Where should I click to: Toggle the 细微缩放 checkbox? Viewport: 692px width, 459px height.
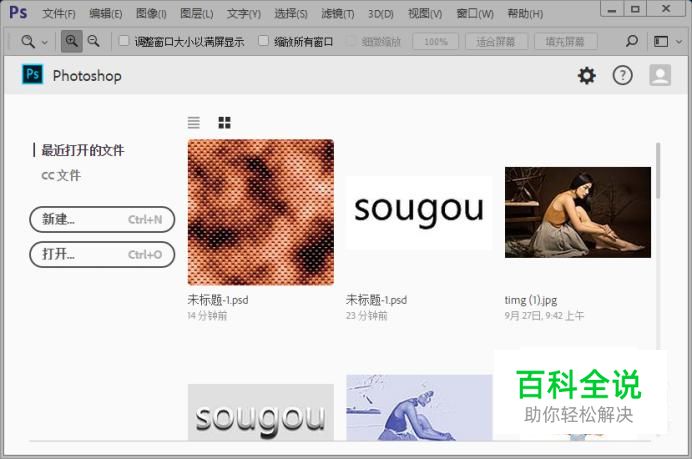pyautogui.click(x=351, y=41)
